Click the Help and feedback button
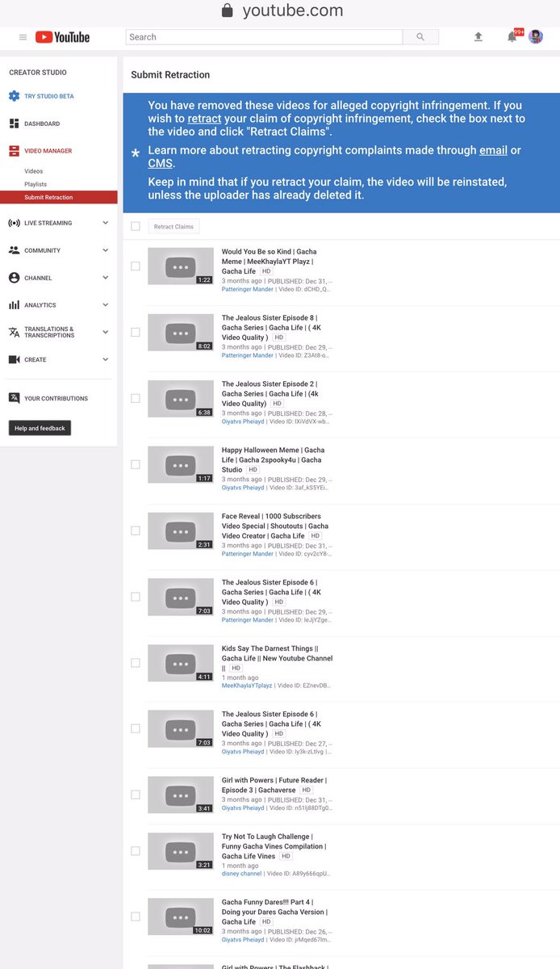The width and height of the screenshot is (560, 969). [40, 428]
